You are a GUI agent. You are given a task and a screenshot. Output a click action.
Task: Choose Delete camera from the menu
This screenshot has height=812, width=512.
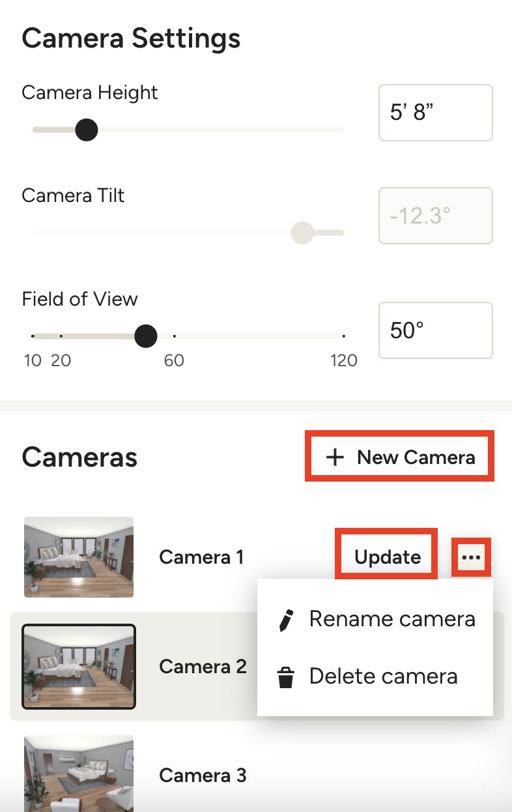pyautogui.click(x=383, y=676)
